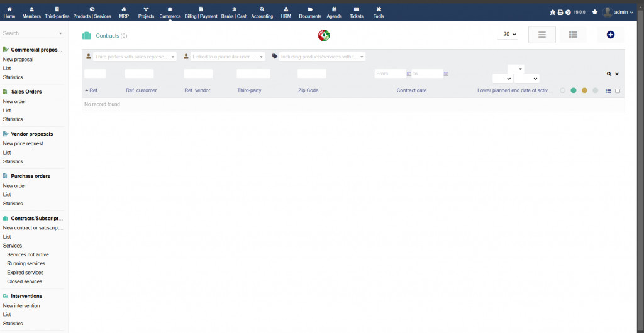Screen dimensions: 644x333
Task: Click the Third-party filter input field
Action: pyautogui.click(x=253, y=74)
